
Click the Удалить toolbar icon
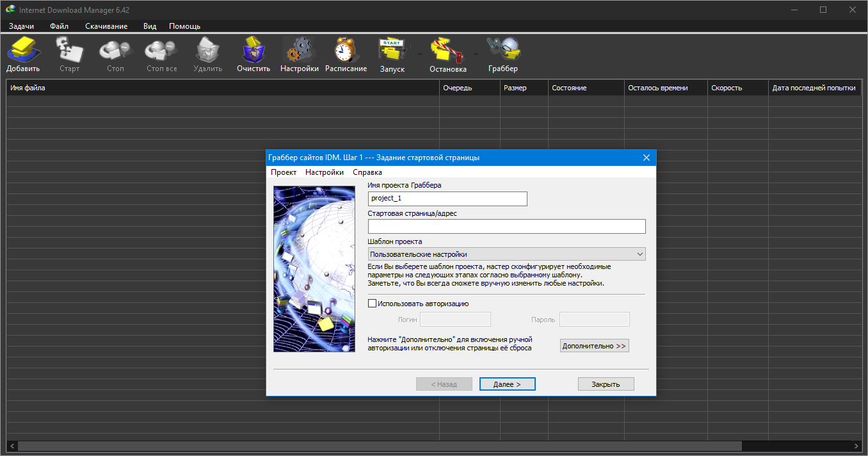pos(207,54)
